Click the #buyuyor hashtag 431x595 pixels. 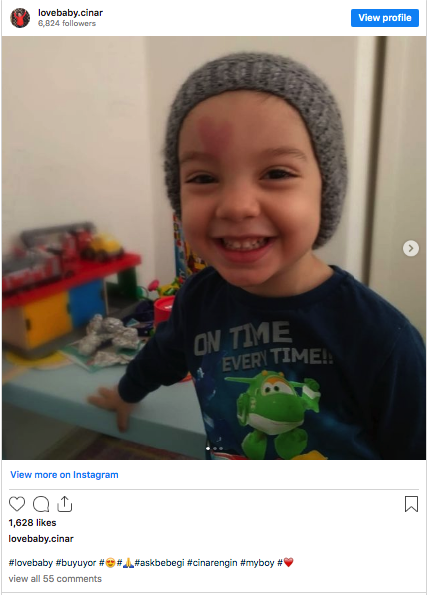pos(76,563)
